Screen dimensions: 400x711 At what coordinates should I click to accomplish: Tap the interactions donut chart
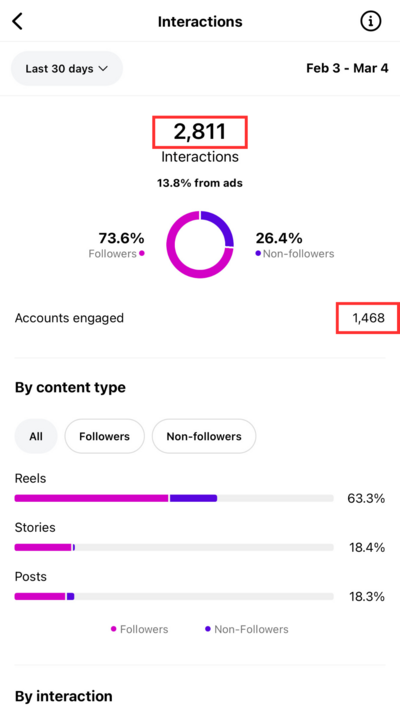pos(200,244)
